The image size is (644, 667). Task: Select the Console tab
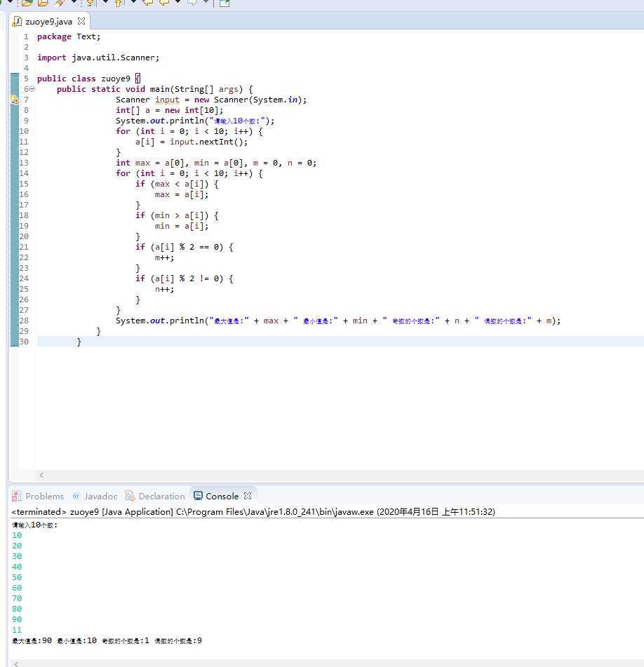coord(222,496)
